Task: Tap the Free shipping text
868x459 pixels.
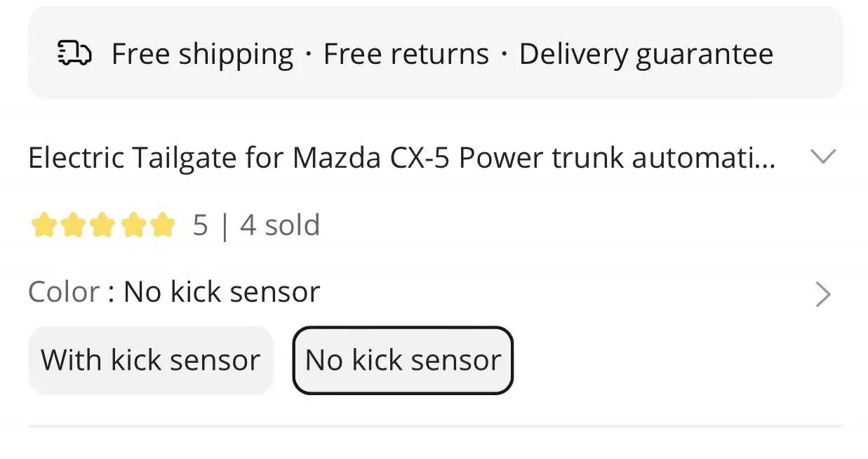Action: 202,54
